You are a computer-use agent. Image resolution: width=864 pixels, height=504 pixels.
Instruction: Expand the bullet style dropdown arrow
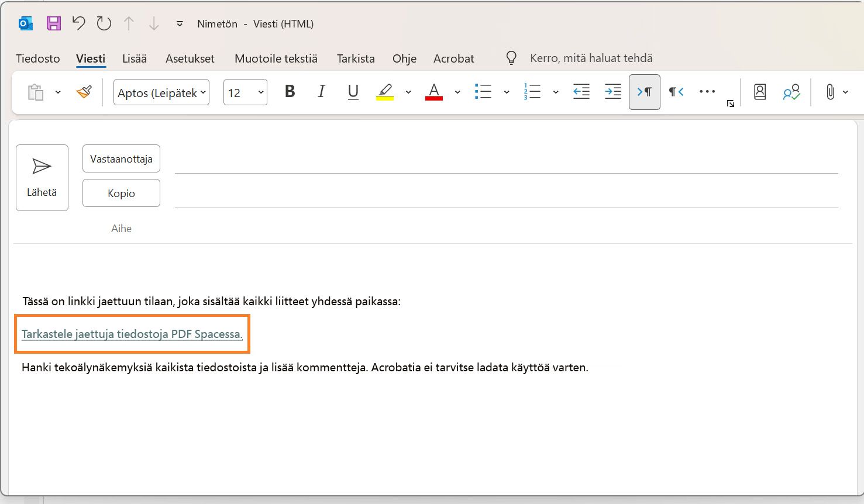507,92
